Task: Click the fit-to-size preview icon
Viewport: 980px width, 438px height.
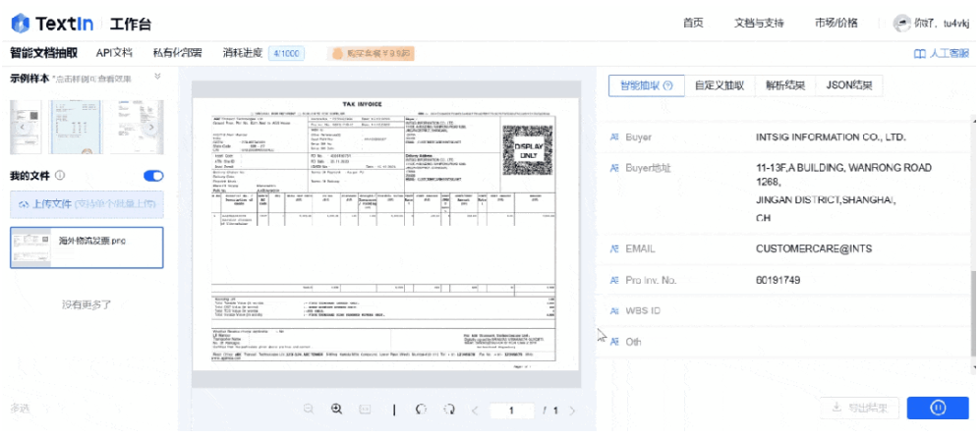Action: click(x=365, y=410)
